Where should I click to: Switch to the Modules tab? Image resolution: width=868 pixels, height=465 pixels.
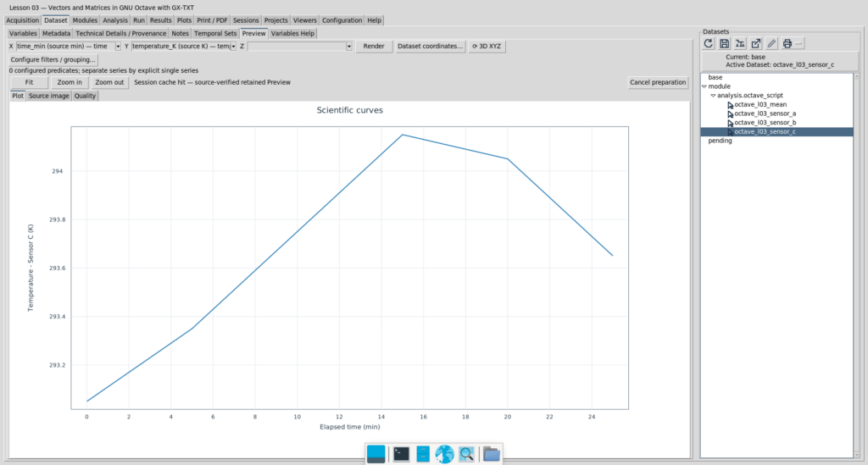(x=85, y=20)
